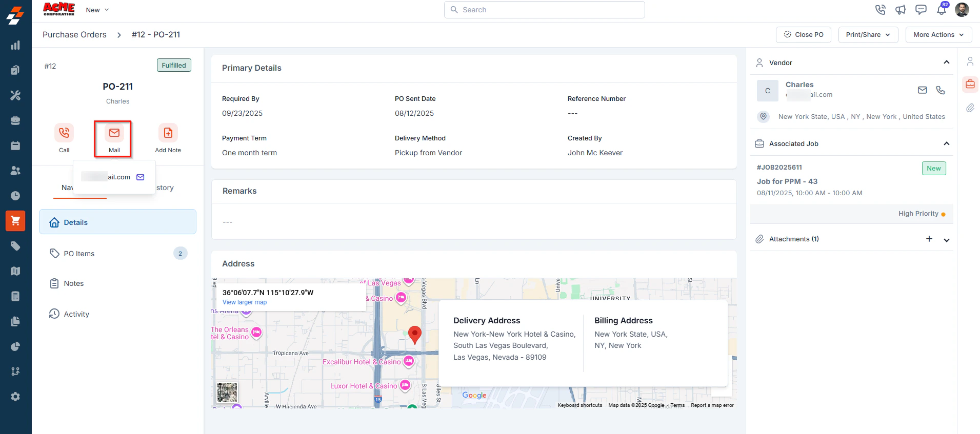This screenshot has height=434, width=980.
Task: Open the calendar sidebar icon
Action: 15,146
